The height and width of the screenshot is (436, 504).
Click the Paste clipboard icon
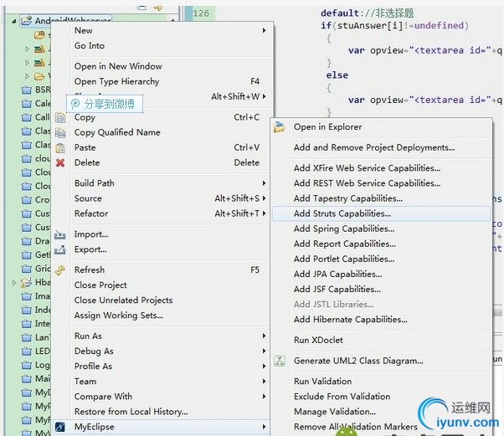(x=60, y=148)
